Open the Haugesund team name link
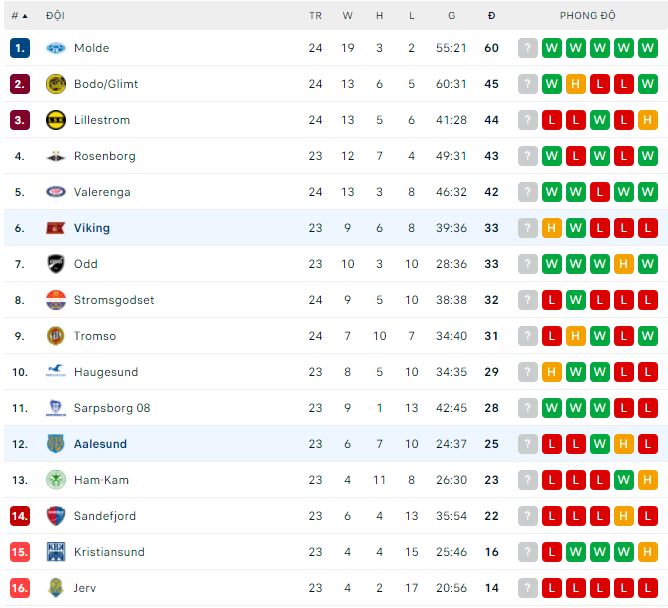 point(106,372)
